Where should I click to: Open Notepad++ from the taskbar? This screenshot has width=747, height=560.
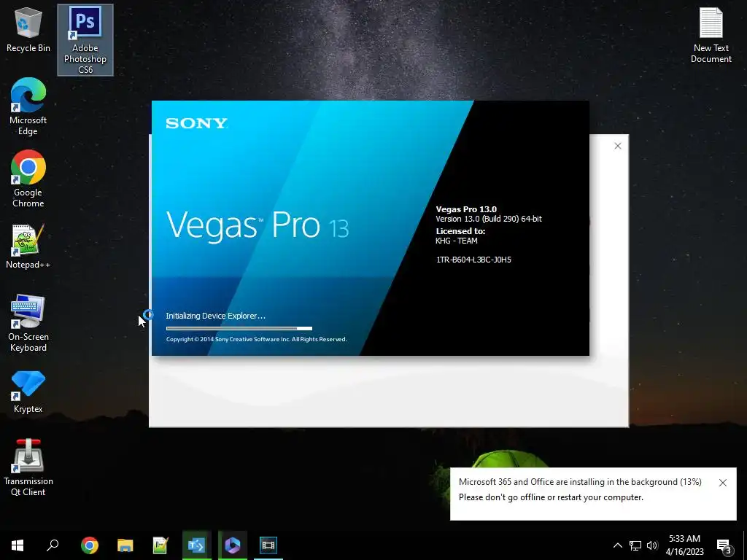point(160,545)
